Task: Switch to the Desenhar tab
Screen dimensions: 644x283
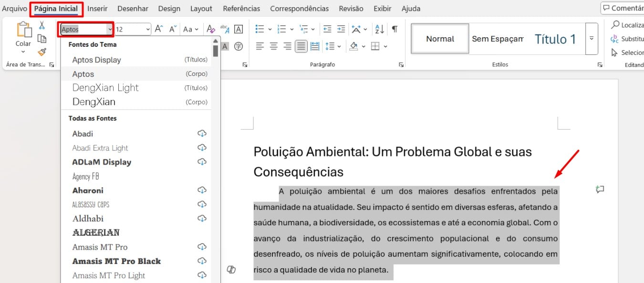Action: coord(133,9)
